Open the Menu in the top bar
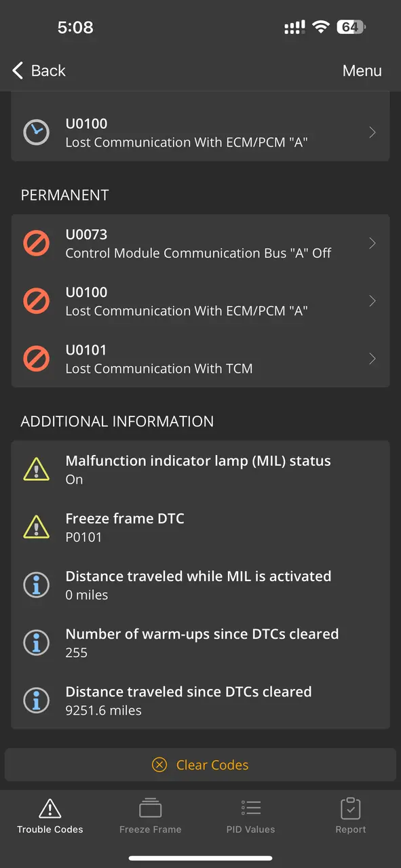This screenshot has width=401, height=868. point(362,71)
